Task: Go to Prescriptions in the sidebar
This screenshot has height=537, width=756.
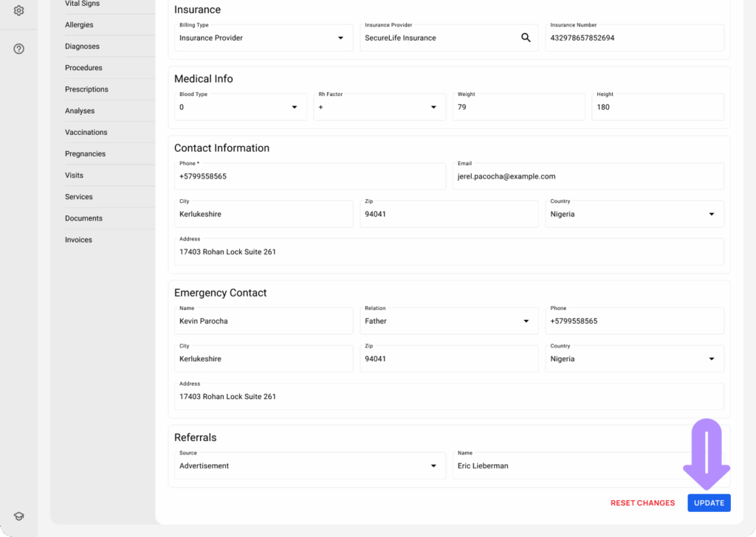Action: coord(86,89)
